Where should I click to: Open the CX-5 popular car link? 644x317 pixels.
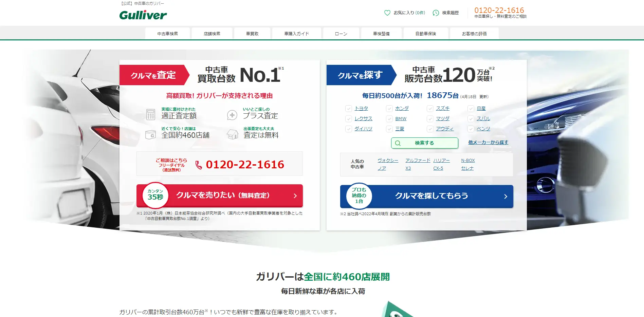click(x=438, y=168)
